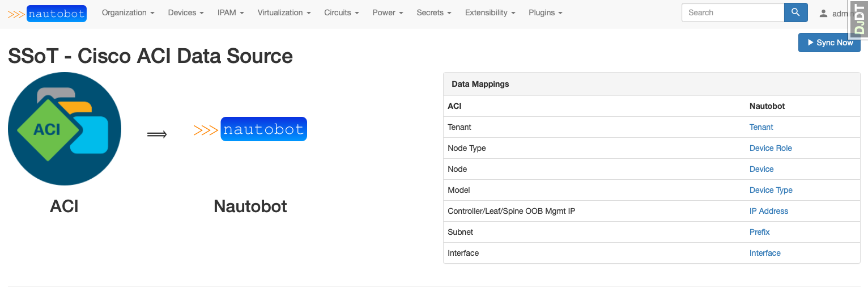Screen dimensions: 868x304
Task: Open the Circuits menu
Action: tap(342, 12)
